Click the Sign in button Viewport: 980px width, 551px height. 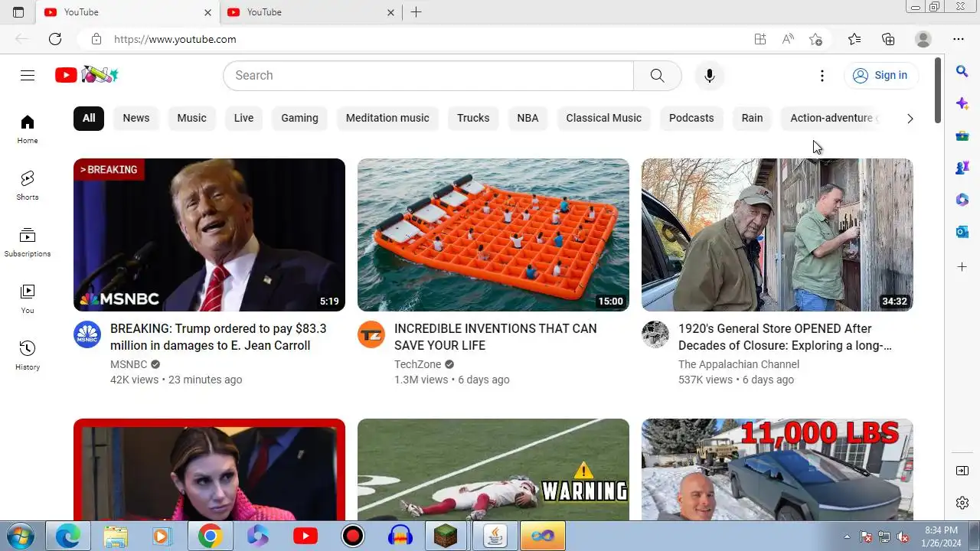tap(881, 75)
